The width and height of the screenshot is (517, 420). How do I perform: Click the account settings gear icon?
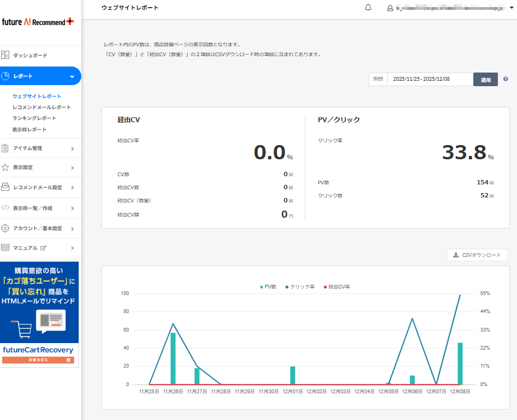[5, 228]
